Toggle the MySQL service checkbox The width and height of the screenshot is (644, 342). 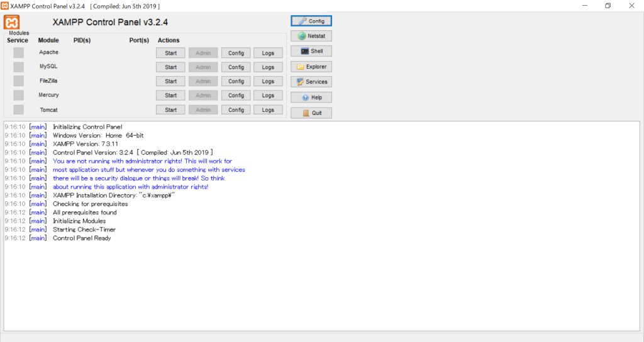18,67
